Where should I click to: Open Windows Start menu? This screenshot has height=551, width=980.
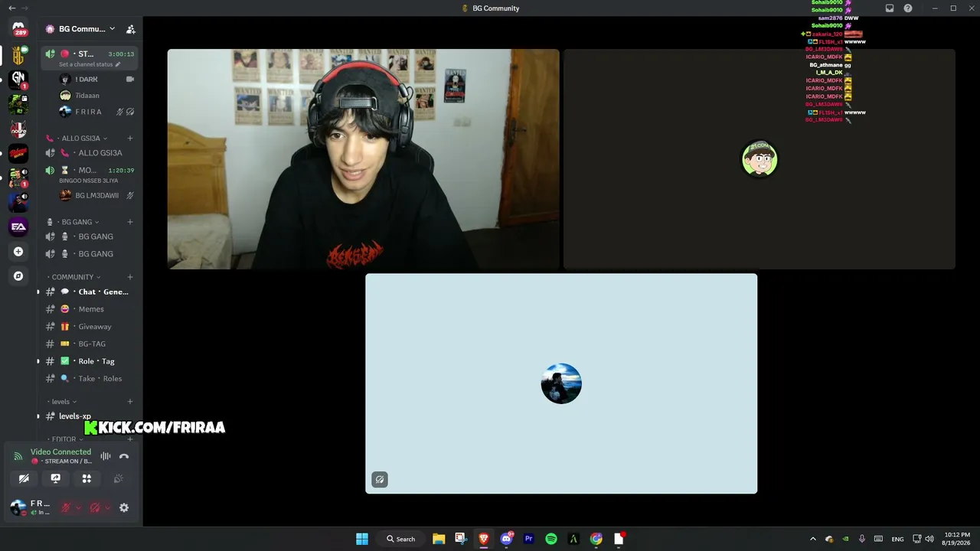pos(362,539)
